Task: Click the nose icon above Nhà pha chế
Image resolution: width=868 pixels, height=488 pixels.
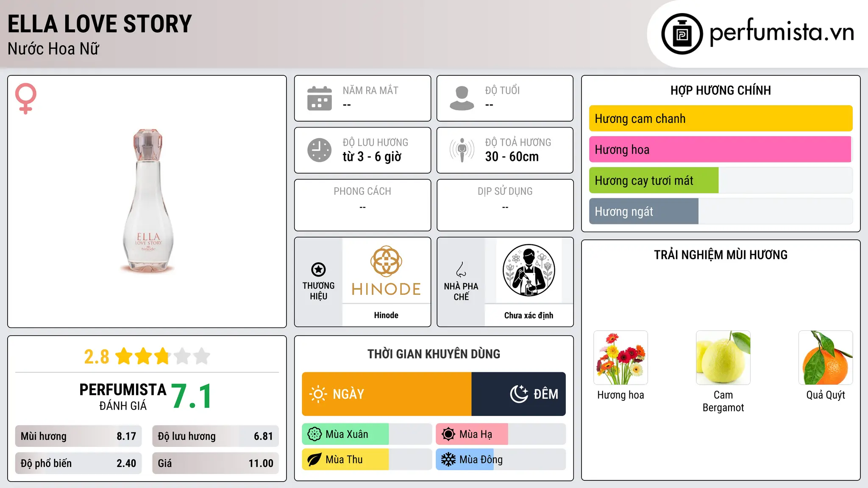Action: click(461, 269)
